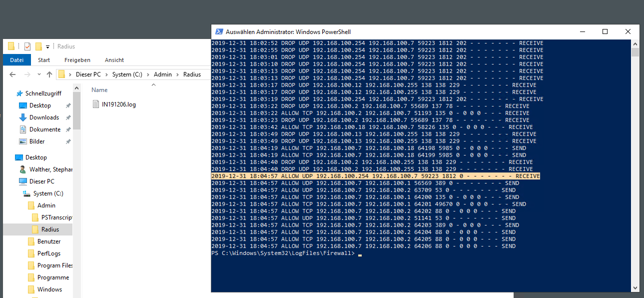
Task: Minimize the PowerShell window
Action: [582, 31]
